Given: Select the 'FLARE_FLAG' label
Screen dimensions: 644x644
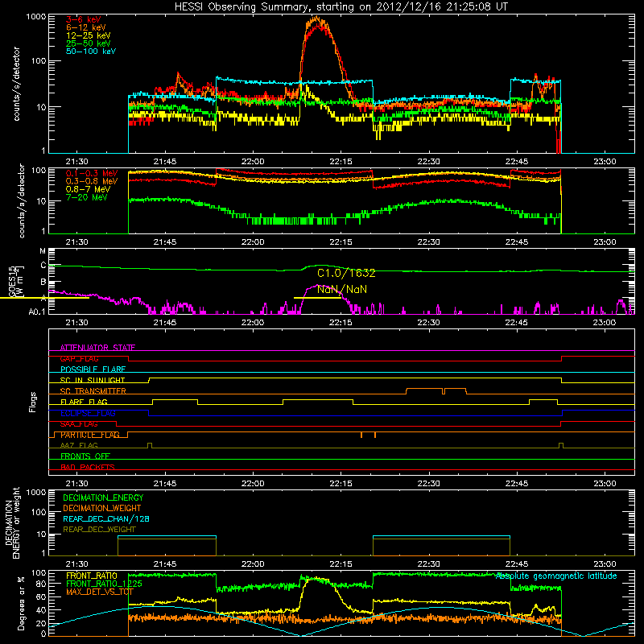Looking at the screenshot, I should coord(84,402).
